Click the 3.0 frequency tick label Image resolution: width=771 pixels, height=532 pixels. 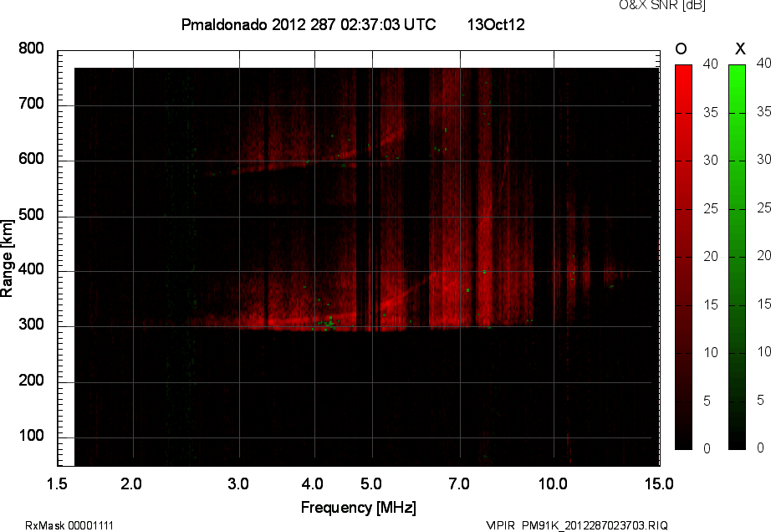(238, 483)
